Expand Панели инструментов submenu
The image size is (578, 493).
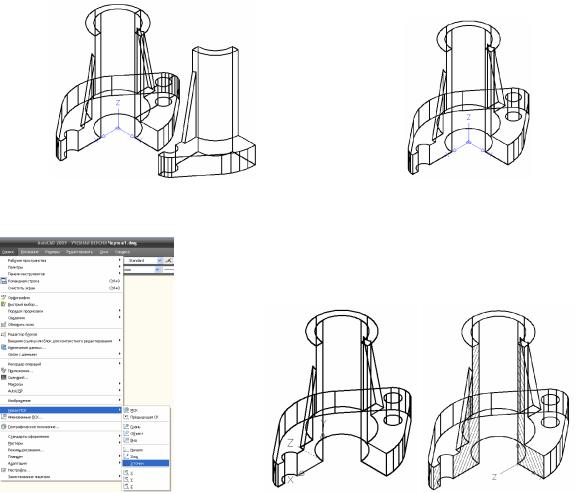point(61,274)
